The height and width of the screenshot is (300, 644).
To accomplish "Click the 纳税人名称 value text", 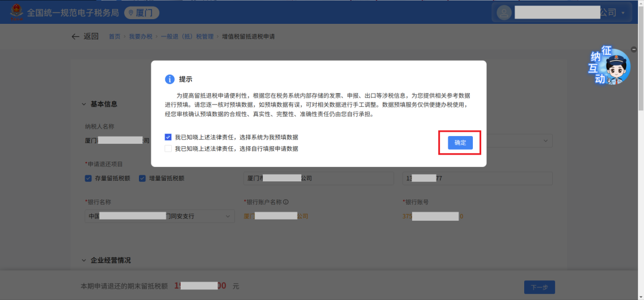I will (117, 141).
